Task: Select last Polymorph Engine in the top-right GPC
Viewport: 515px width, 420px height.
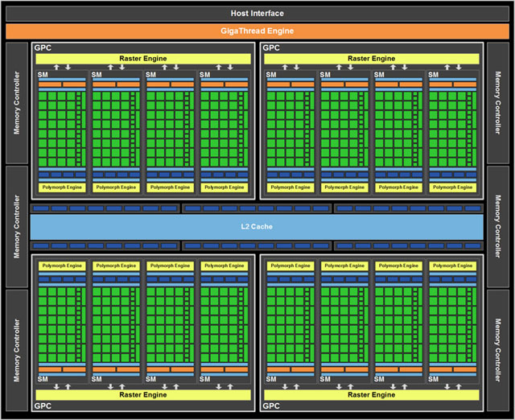Action: tap(452, 187)
